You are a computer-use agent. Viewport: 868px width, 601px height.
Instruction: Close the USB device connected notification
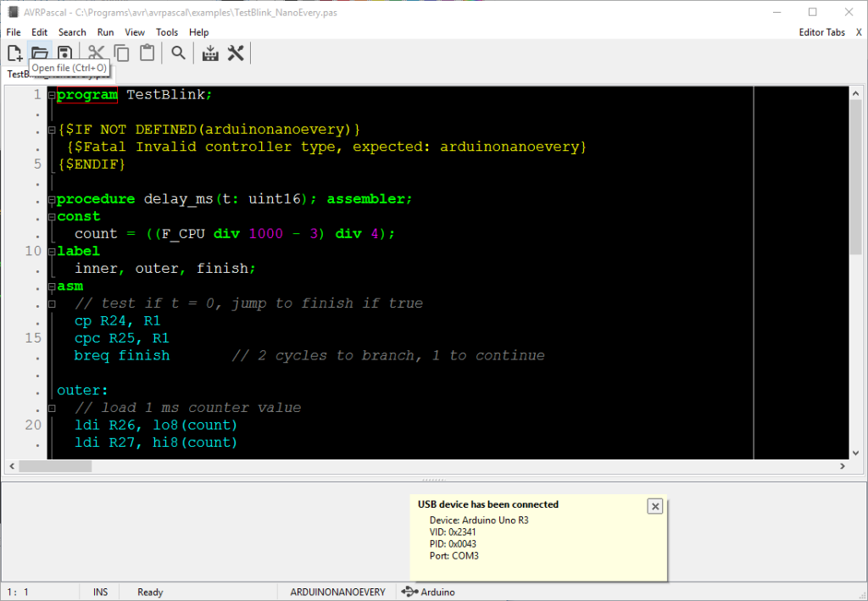654,506
